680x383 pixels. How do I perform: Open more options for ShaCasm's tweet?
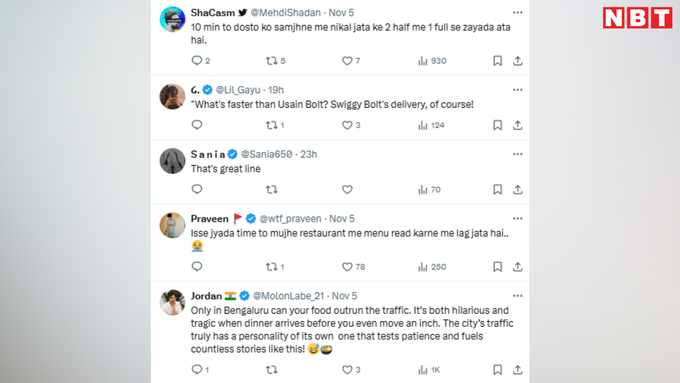click(517, 13)
